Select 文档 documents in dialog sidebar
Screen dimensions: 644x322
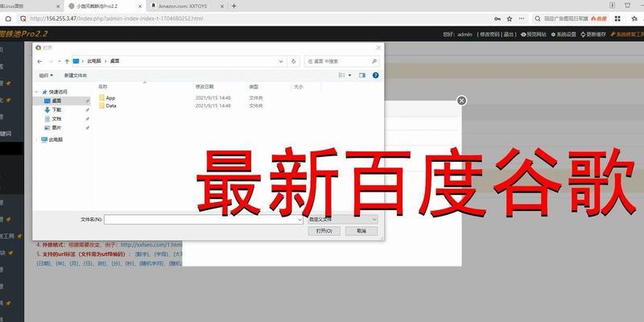(x=56, y=118)
